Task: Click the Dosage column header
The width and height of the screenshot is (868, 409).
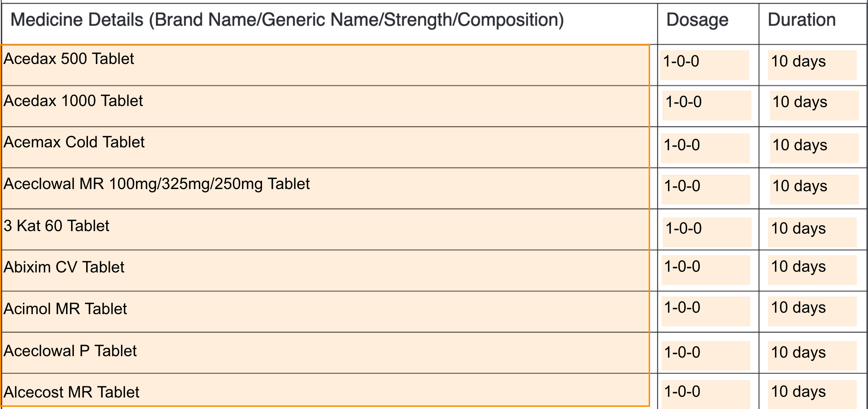Action: tap(697, 20)
